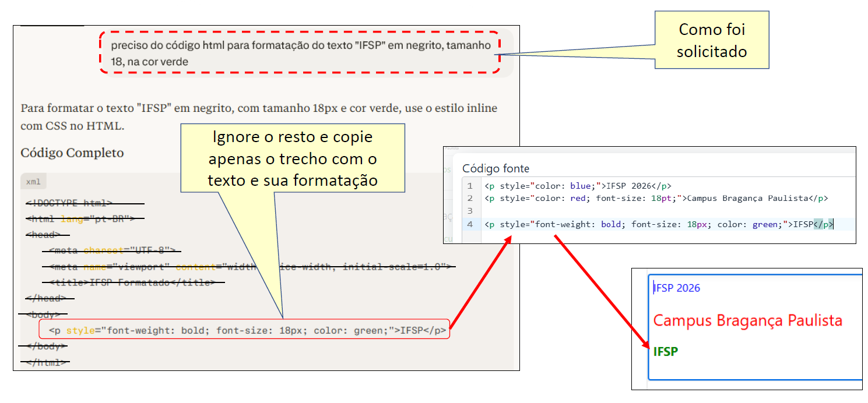The width and height of the screenshot is (868, 403).
Task: Click the html lang="pt-BR" line in the chat code
Action: 80,219
